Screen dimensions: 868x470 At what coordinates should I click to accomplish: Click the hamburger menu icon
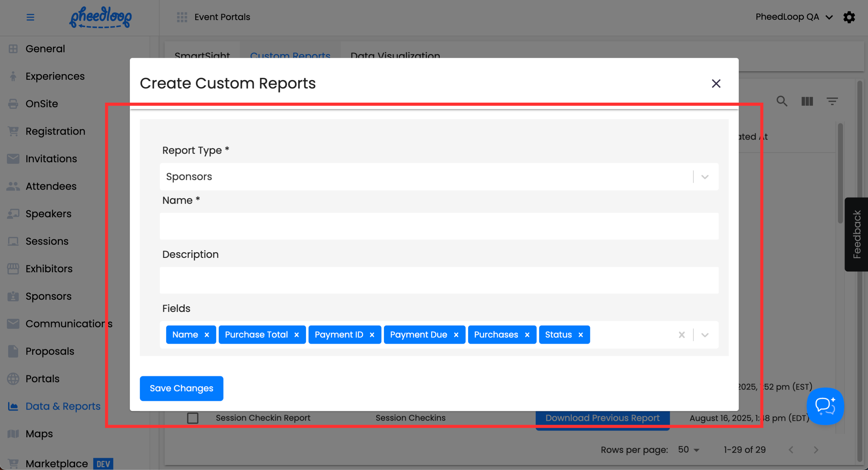pos(30,17)
